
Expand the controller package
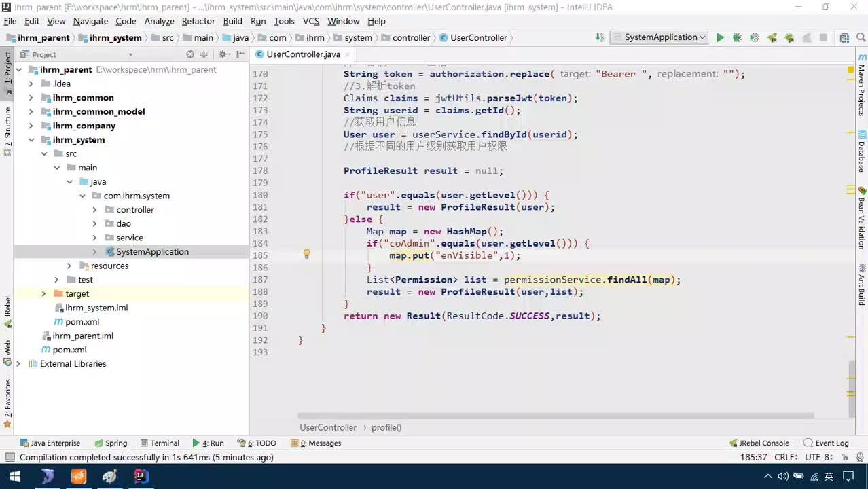click(x=94, y=210)
